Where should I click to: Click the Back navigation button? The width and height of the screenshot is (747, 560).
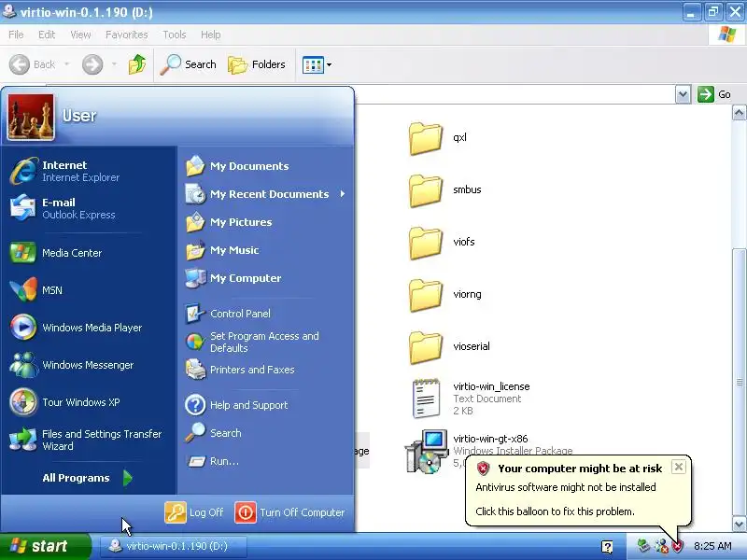pos(33,64)
